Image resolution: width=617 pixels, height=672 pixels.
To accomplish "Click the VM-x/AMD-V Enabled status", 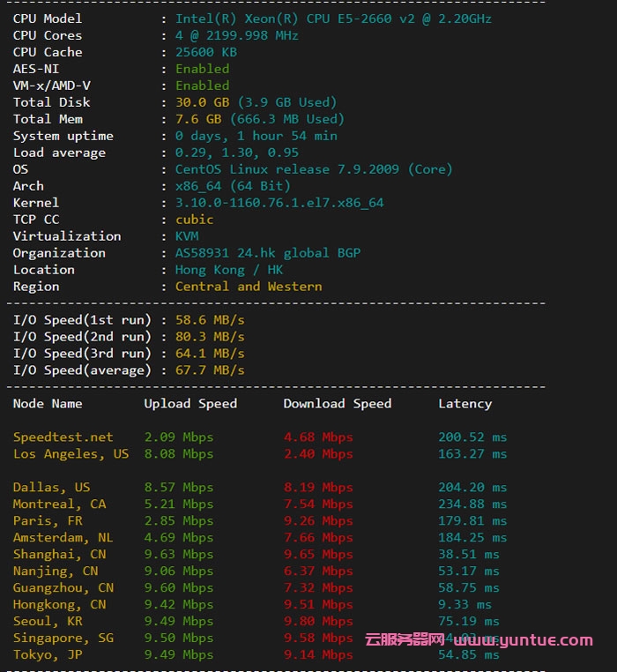I will pos(202,86).
